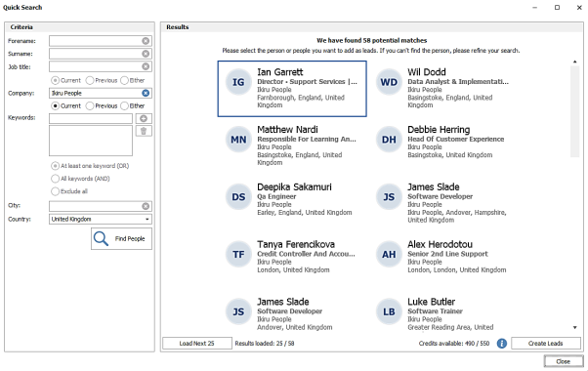Screen dimensions: 588x371
Task: Clear the Company field Ikiru People
Action: [x=146, y=93]
